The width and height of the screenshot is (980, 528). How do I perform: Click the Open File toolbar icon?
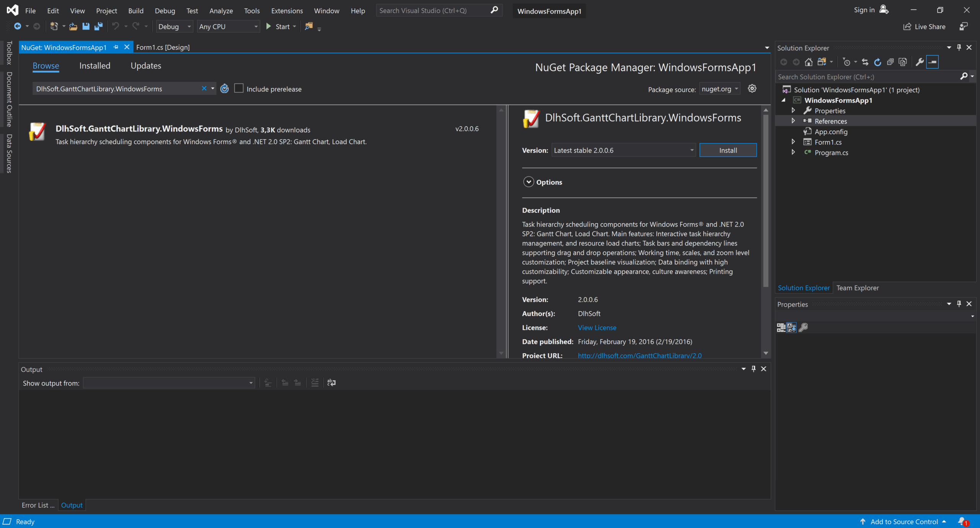tap(73, 26)
